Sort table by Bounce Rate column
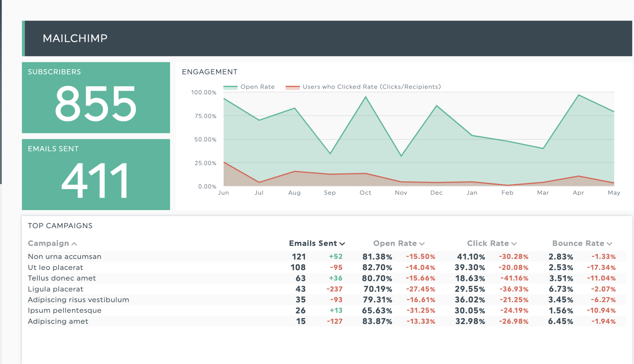Viewport: 634px width, 364px height. point(582,243)
